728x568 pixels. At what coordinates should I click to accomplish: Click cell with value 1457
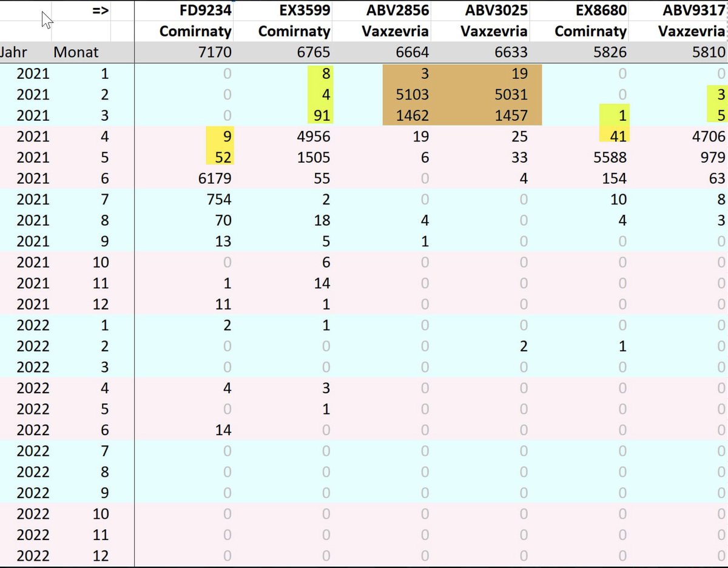tap(511, 116)
